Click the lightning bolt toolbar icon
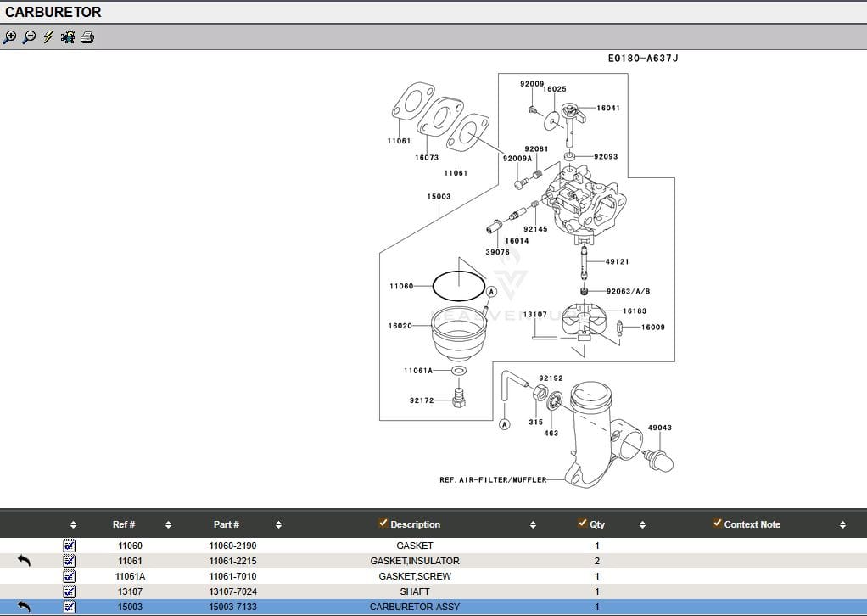 (48, 37)
